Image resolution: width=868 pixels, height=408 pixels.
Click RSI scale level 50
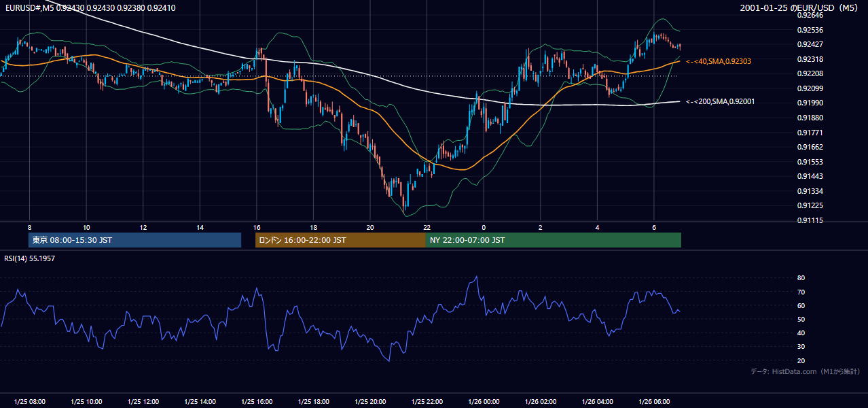coord(801,319)
